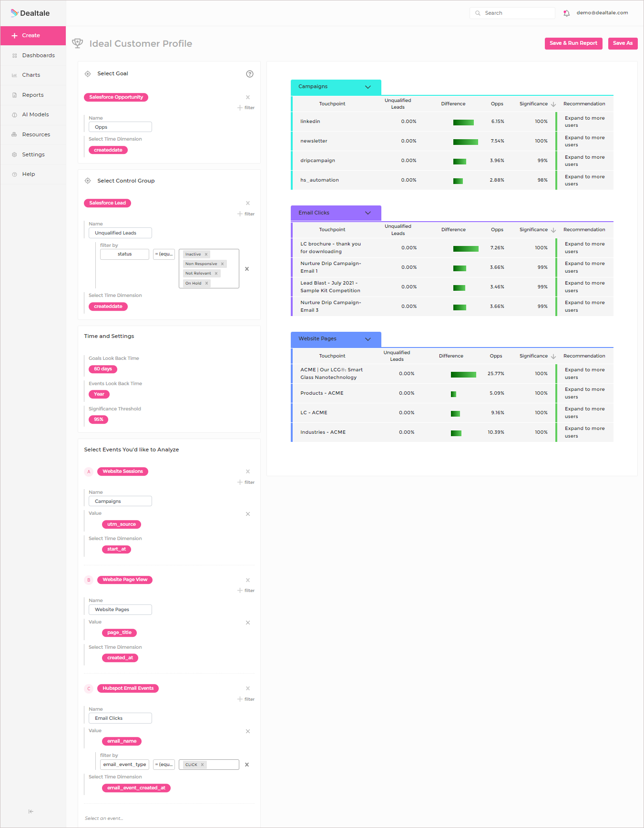Open Help in the sidebar
This screenshot has height=828, width=644.
(x=33, y=174)
